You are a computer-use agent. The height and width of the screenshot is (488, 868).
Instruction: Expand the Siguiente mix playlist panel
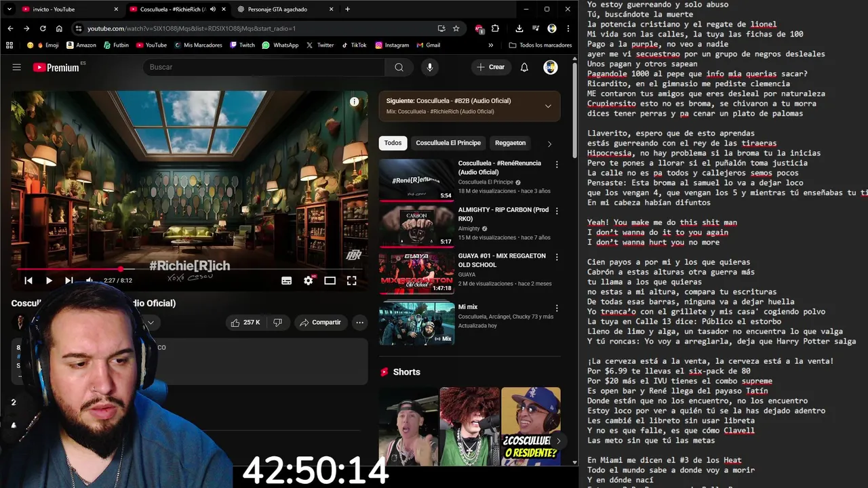[x=548, y=106]
